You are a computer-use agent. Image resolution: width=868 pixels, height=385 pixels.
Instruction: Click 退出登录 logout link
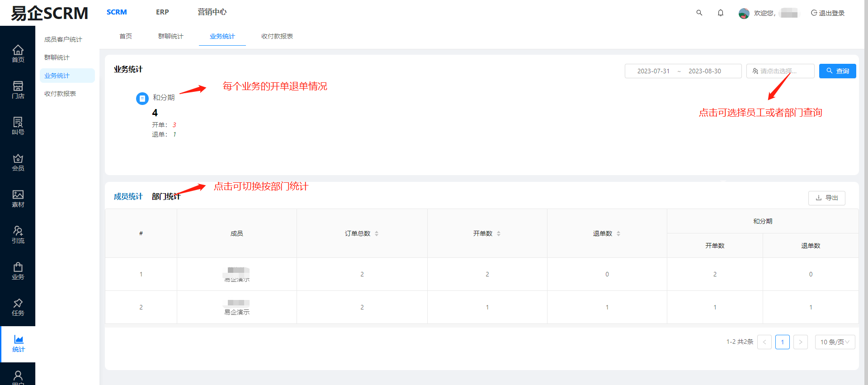[x=828, y=13]
